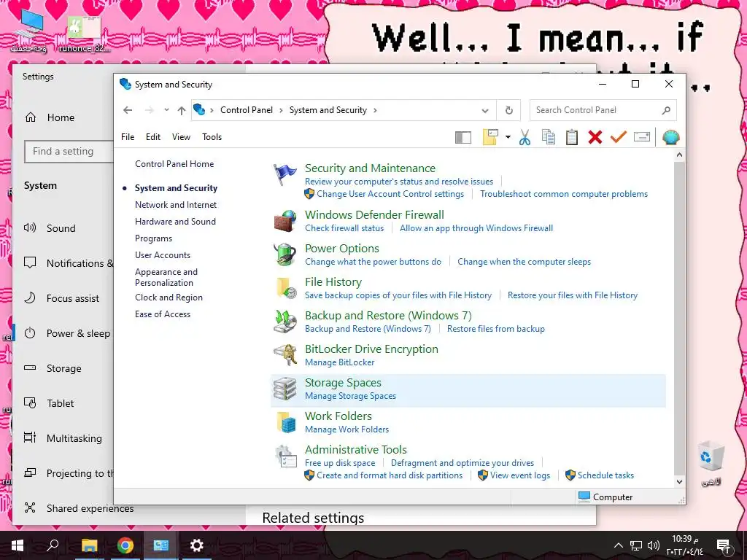Show hidden system tray icons chevron
The width and height of the screenshot is (747, 560).
coord(618,545)
